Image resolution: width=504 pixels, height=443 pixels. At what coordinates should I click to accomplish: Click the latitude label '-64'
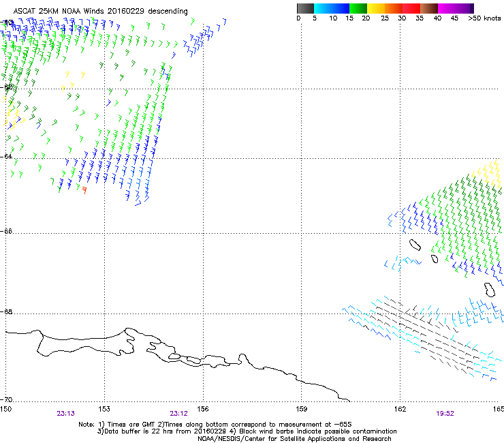[7, 157]
